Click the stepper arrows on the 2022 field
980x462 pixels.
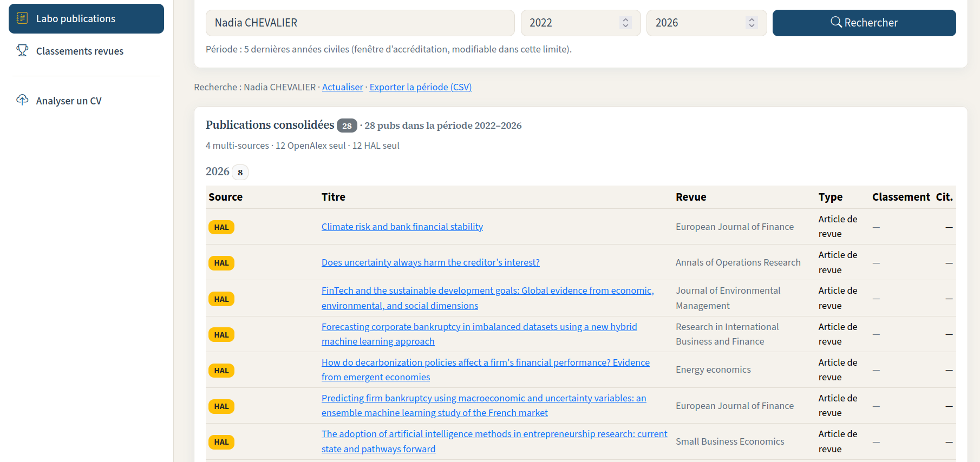pyautogui.click(x=625, y=23)
